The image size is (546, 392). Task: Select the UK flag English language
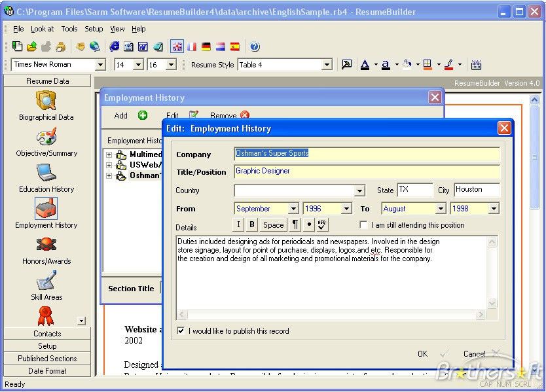tap(177, 46)
